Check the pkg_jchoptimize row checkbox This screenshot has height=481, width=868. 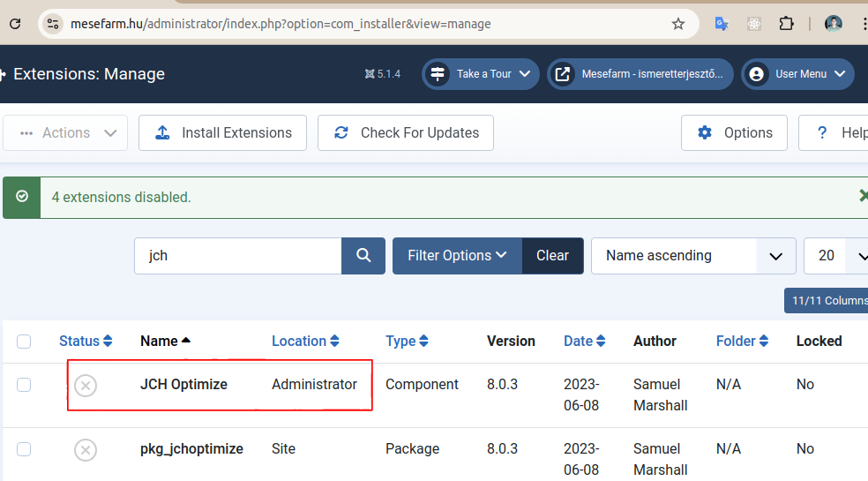tap(24, 449)
